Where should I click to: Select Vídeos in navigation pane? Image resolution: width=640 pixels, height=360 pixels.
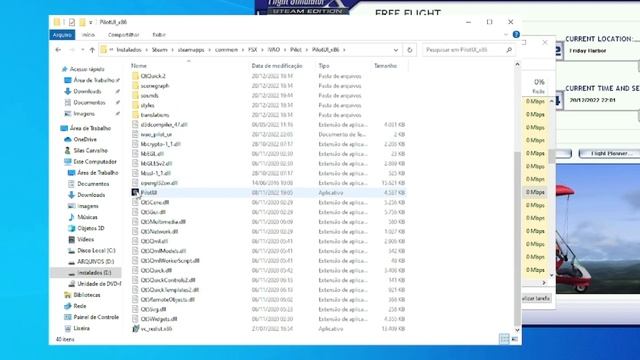(85, 239)
